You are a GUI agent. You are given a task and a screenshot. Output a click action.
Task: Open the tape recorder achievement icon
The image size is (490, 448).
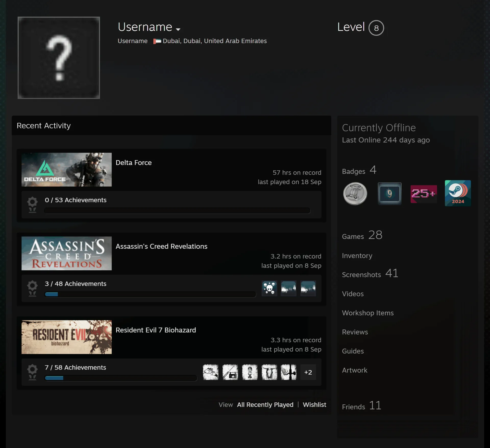[230, 372]
